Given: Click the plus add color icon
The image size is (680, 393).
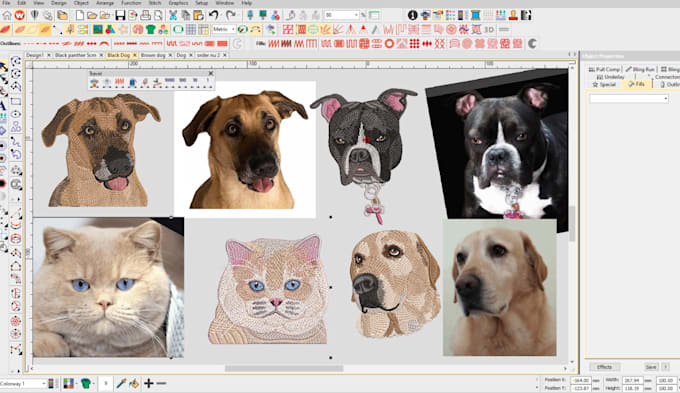Looking at the screenshot, I should point(149,383).
